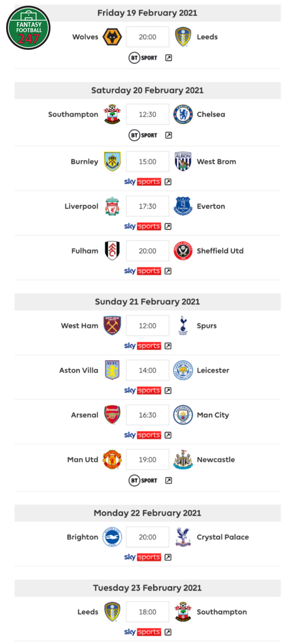The image size is (296, 644).
Task: Click the 18:00 Leeds v Southampton kickoff box
Action: [147, 612]
